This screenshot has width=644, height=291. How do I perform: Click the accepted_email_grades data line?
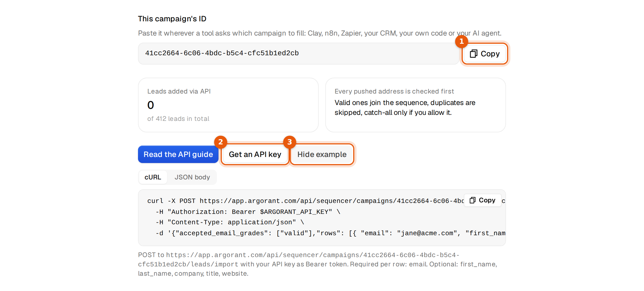coord(330,233)
